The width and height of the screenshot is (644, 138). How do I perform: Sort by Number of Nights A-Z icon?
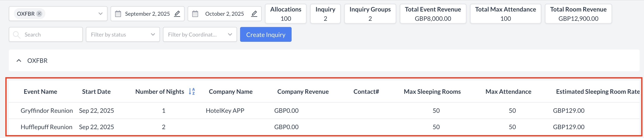point(191,92)
